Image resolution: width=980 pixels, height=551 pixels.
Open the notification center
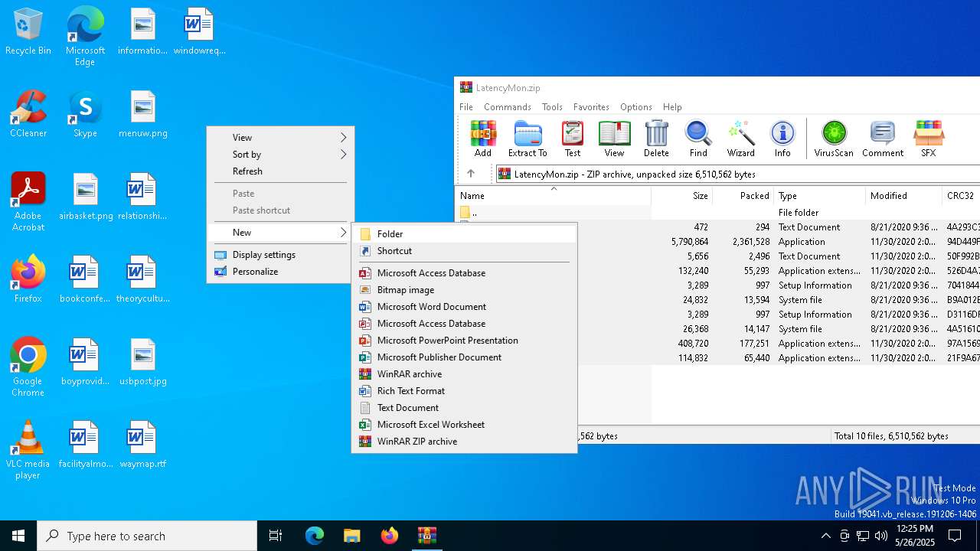tap(955, 536)
